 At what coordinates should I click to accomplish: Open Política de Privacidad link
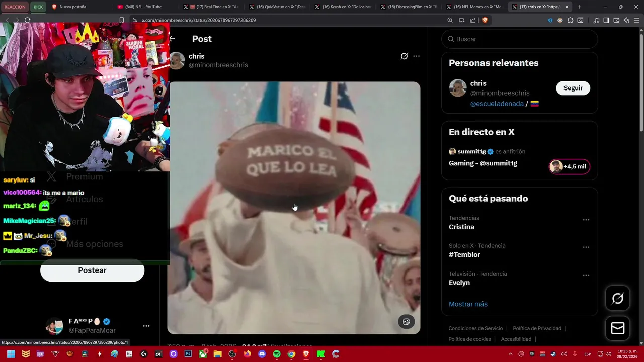coord(537,328)
